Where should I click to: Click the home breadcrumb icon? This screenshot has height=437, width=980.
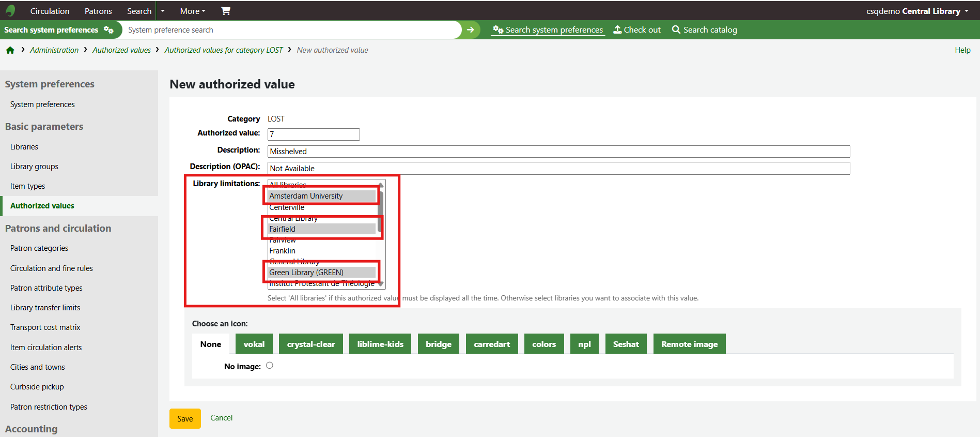10,50
